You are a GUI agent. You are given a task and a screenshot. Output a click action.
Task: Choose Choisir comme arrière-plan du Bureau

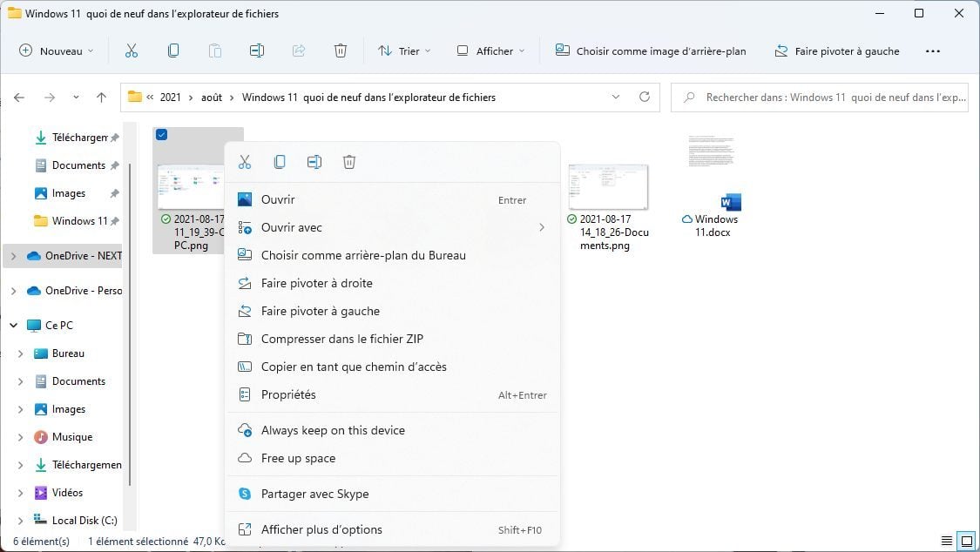pyautogui.click(x=393, y=255)
